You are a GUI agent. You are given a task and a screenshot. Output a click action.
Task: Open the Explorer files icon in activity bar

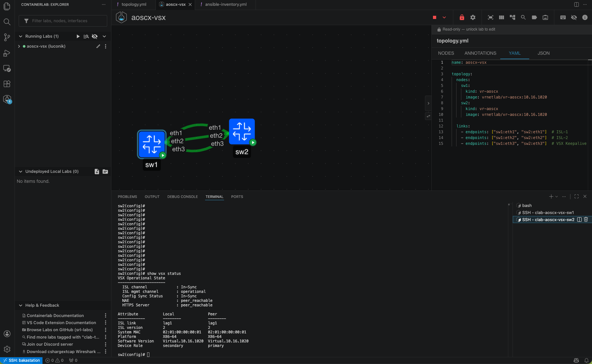tap(7, 6)
